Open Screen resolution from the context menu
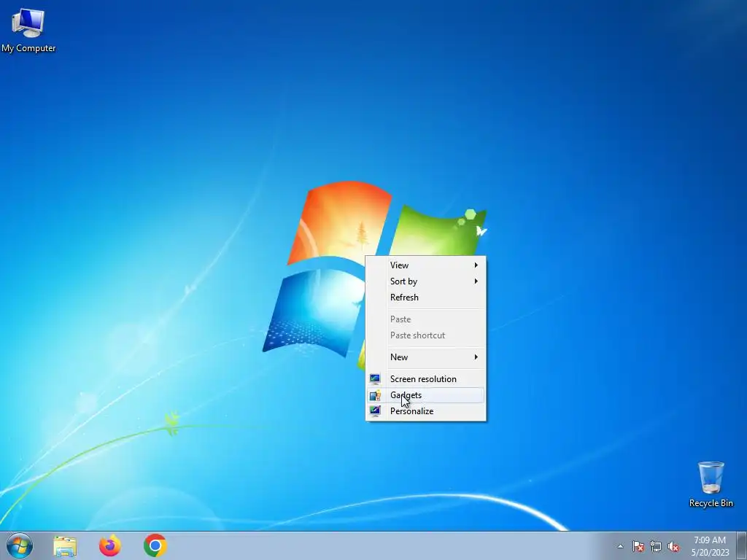 click(x=425, y=379)
